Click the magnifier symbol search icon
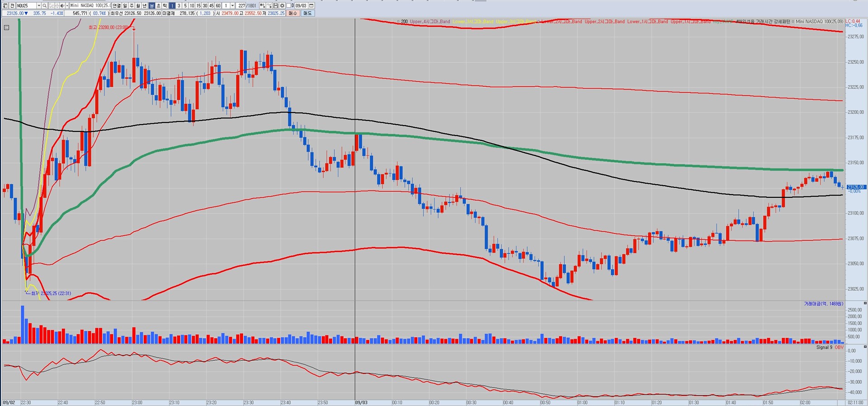 point(45,6)
